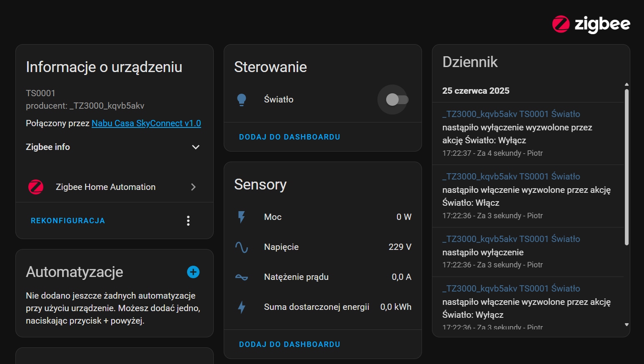Image resolution: width=644 pixels, height=364 pixels.
Task: Expand the Zigbee info section
Action: pyautogui.click(x=195, y=147)
